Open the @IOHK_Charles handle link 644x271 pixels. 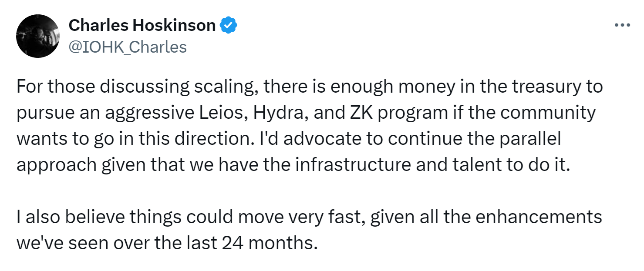[128, 47]
